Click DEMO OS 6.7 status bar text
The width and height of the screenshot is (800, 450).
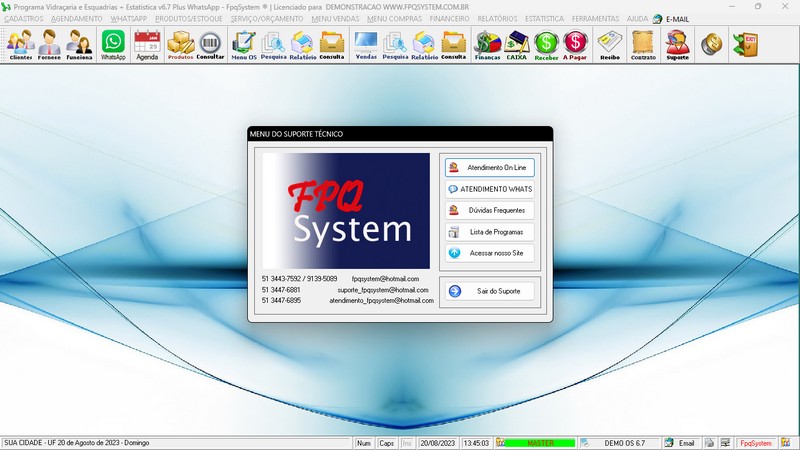624,443
